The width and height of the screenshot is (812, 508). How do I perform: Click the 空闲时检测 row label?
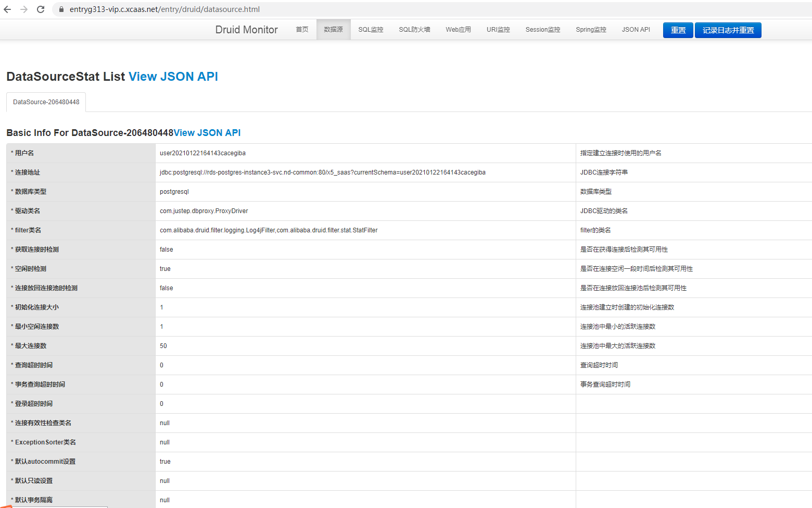click(x=30, y=269)
